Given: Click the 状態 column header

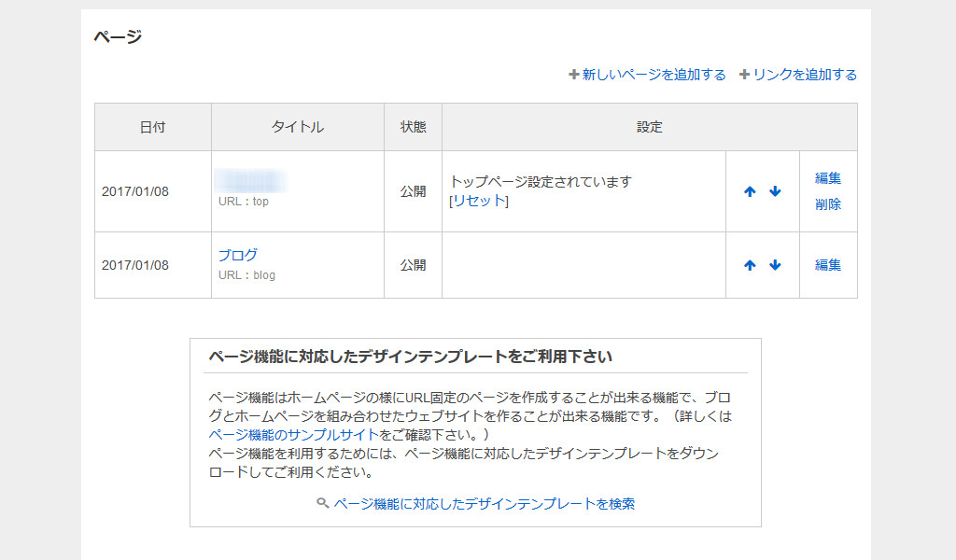Looking at the screenshot, I should click(413, 127).
